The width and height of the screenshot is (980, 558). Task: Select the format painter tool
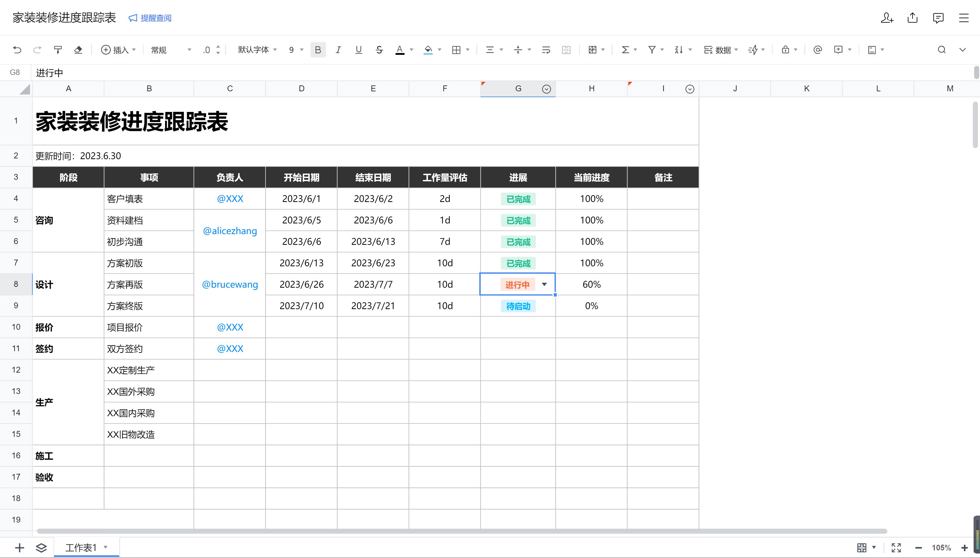click(58, 50)
